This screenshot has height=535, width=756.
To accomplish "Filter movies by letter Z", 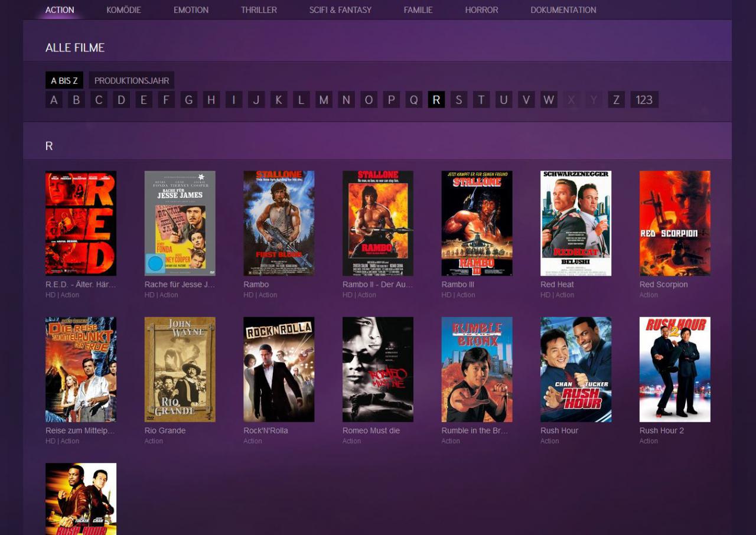I will pyautogui.click(x=616, y=100).
